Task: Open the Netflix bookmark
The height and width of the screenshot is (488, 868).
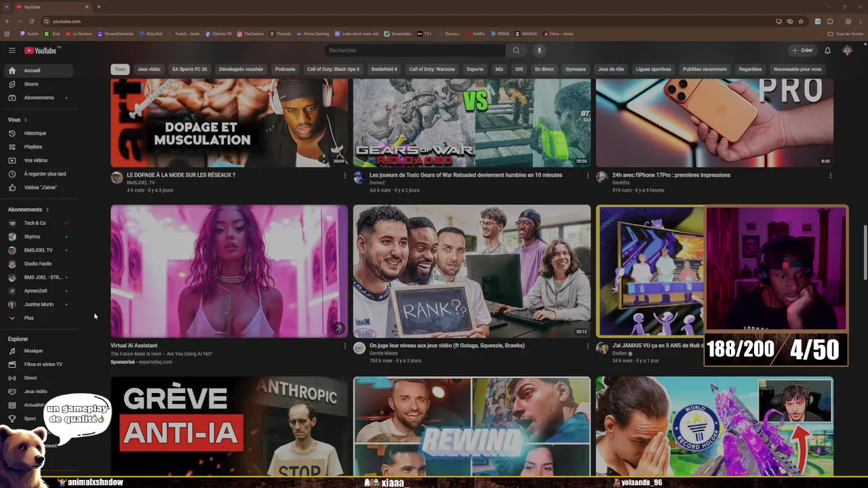Action: tap(475, 34)
